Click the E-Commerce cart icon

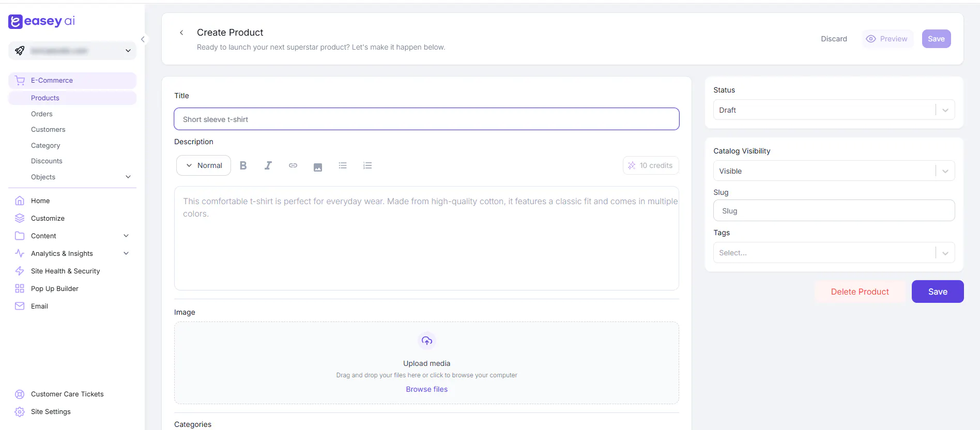(20, 80)
